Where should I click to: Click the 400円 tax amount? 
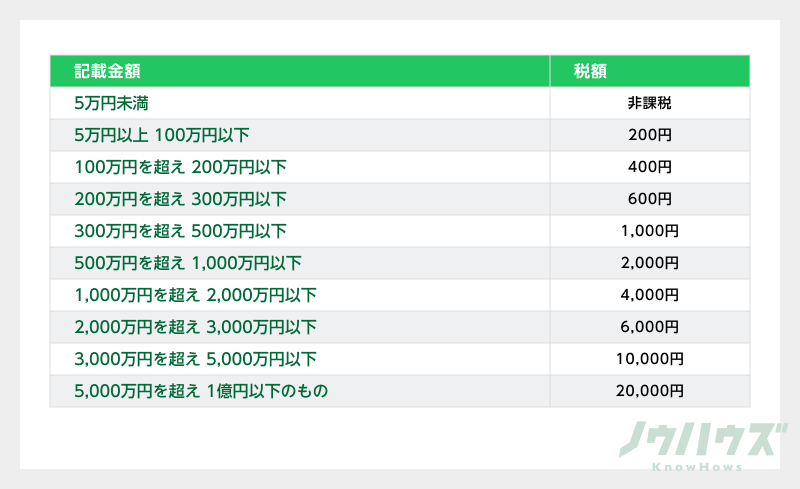pos(649,167)
